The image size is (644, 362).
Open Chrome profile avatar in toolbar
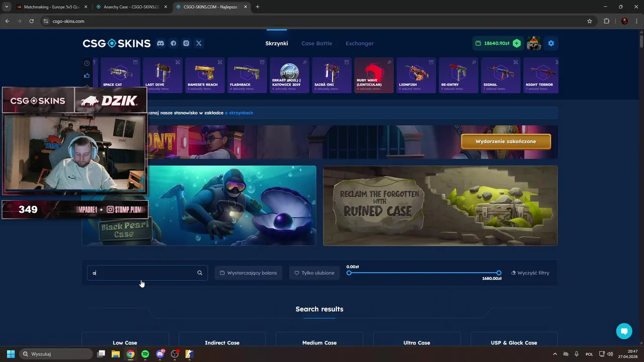[624, 21]
